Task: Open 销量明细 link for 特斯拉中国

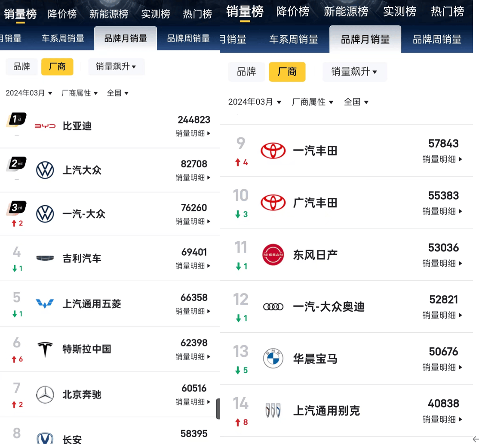Action: click(x=193, y=357)
